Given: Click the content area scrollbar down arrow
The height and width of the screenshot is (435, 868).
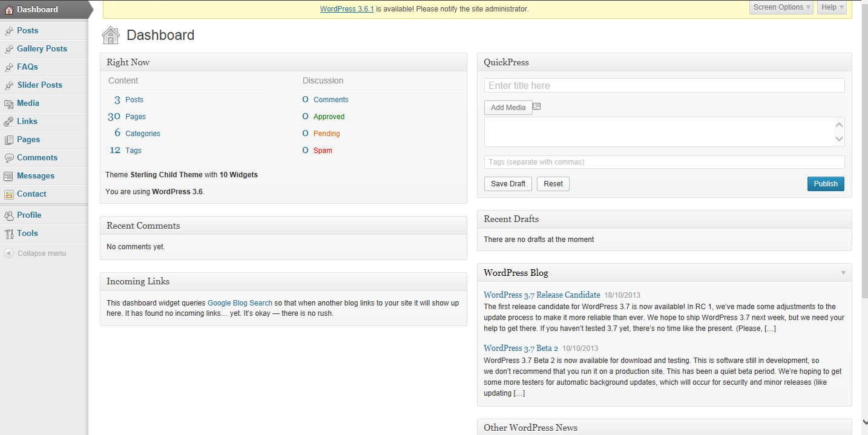Looking at the screenshot, I should tap(839, 139).
